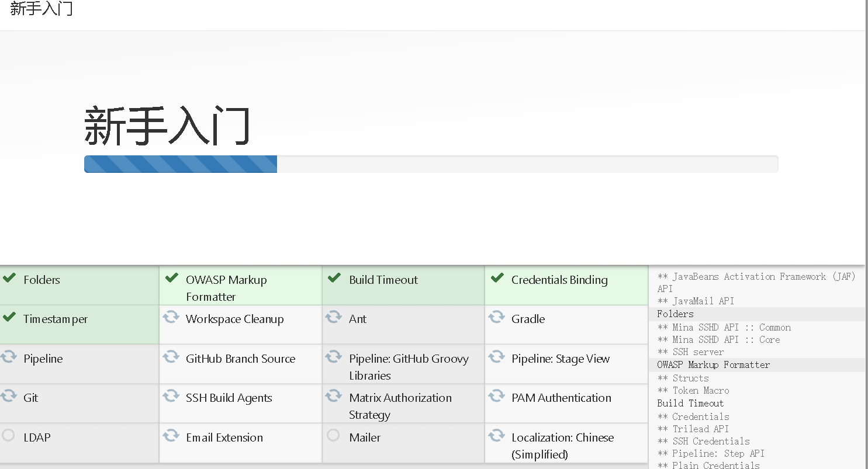This screenshot has height=469, width=868.
Task: Click the sync icon for SSH Build Agents
Action: [x=171, y=396]
